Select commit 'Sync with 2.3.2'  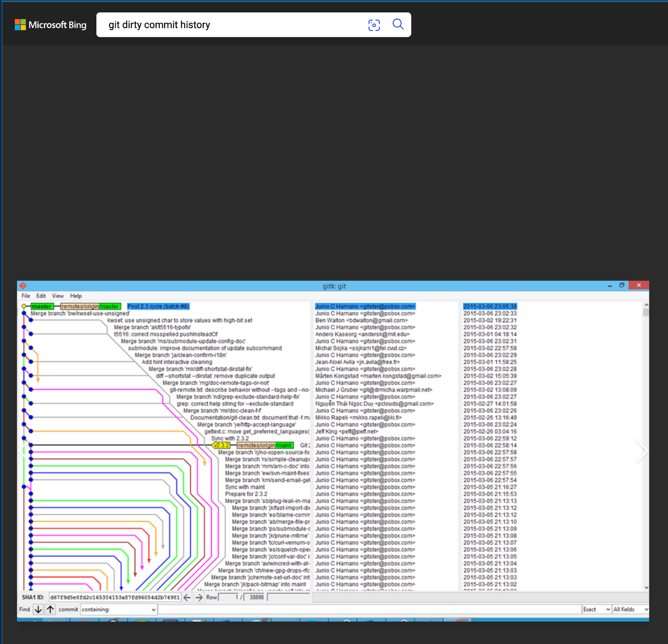point(230,438)
